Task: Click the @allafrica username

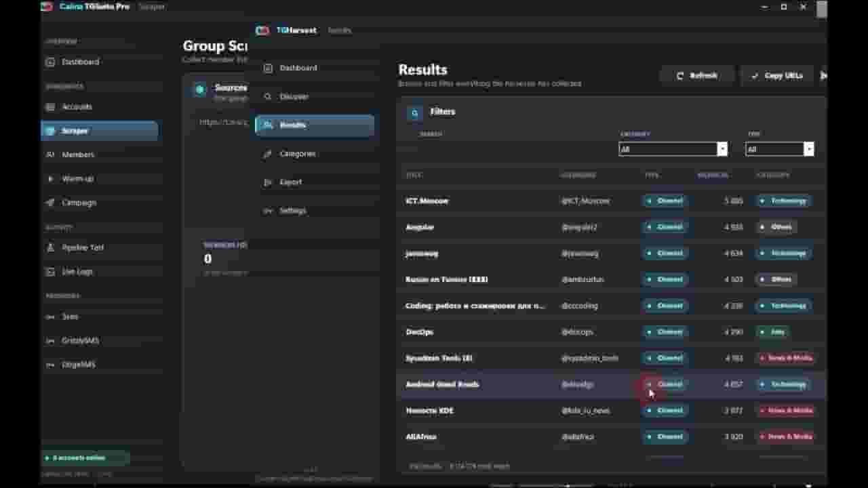Action: [x=578, y=437]
